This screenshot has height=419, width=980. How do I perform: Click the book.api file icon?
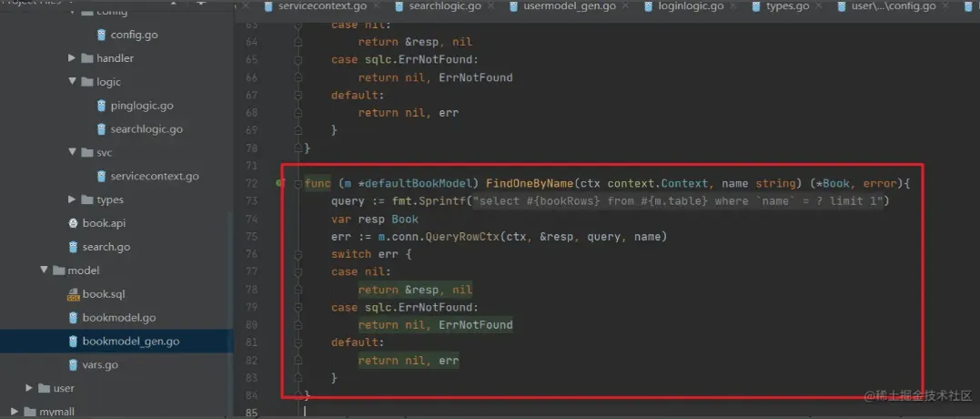(x=73, y=223)
